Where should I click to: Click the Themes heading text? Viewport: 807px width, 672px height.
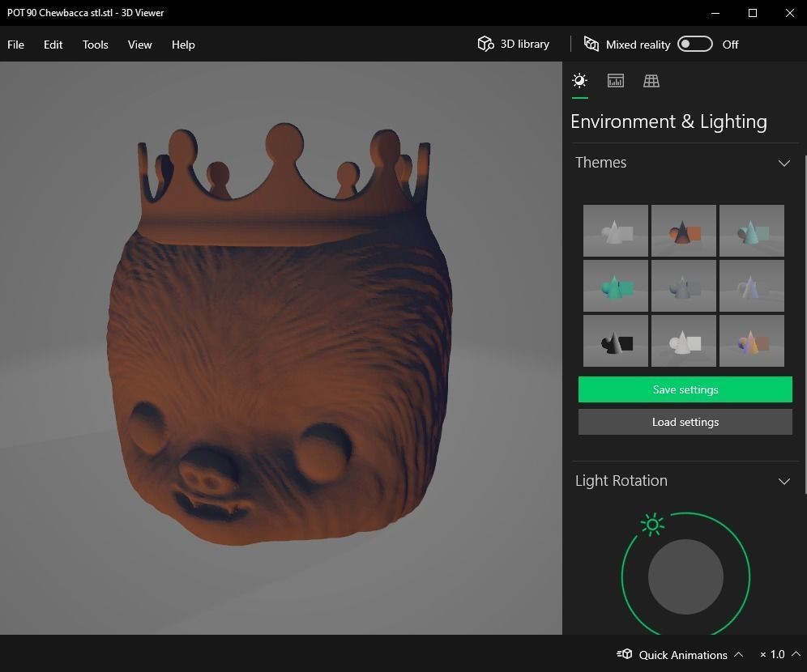tap(600, 163)
